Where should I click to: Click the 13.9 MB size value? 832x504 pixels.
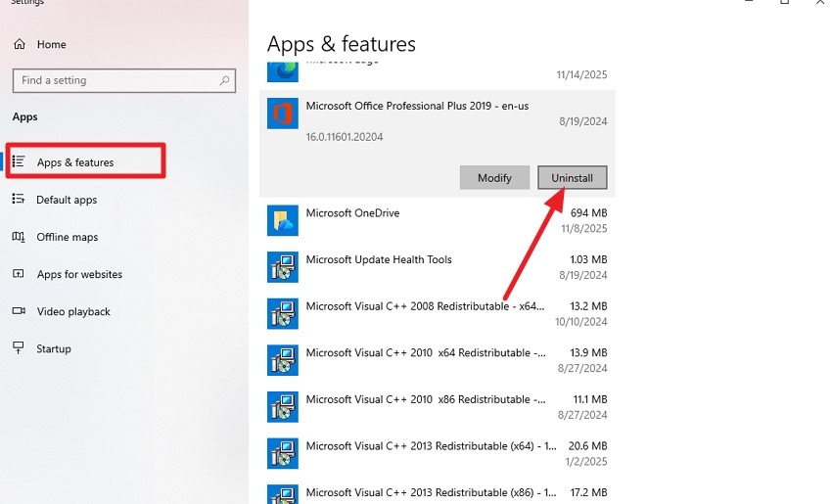tap(588, 352)
